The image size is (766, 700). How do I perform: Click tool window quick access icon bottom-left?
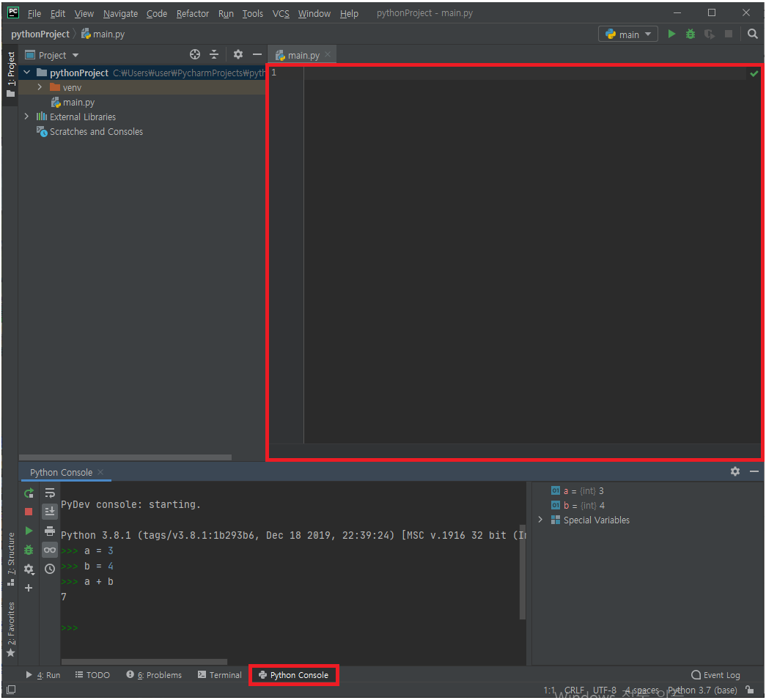pos(11,690)
